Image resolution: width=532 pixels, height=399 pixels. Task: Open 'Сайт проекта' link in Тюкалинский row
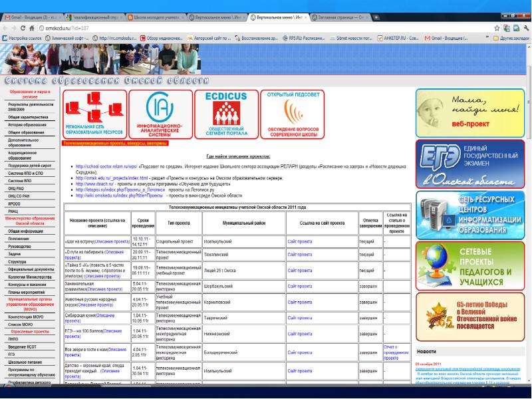300,255
